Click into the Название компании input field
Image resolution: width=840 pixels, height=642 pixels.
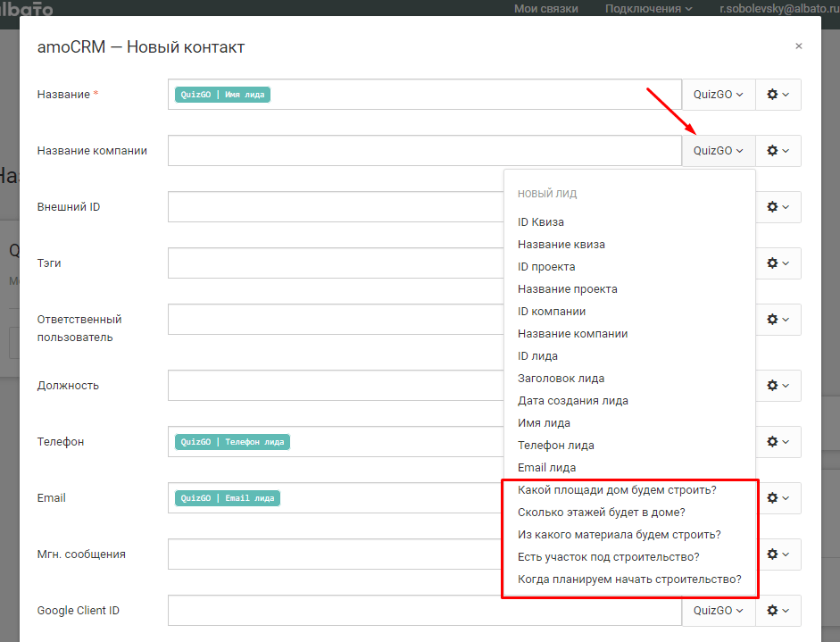tap(424, 151)
